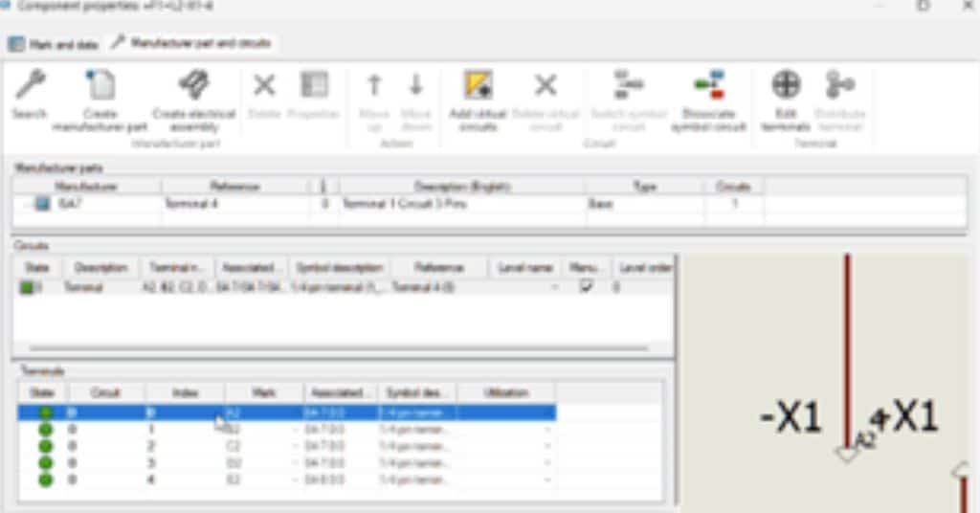Image resolution: width=980 pixels, height=513 pixels.
Task: Select terminal row with index 4
Action: (x=287, y=480)
